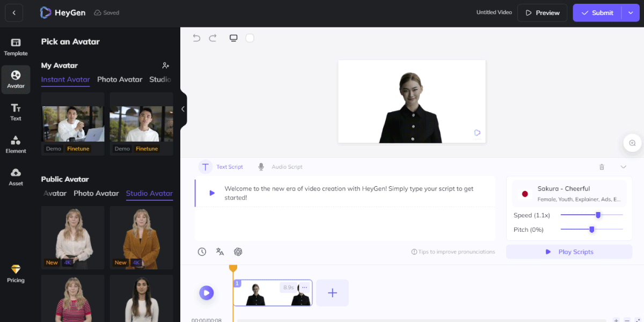Undo the last action
The height and width of the screenshot is (322, 644).
click(196, 38)
